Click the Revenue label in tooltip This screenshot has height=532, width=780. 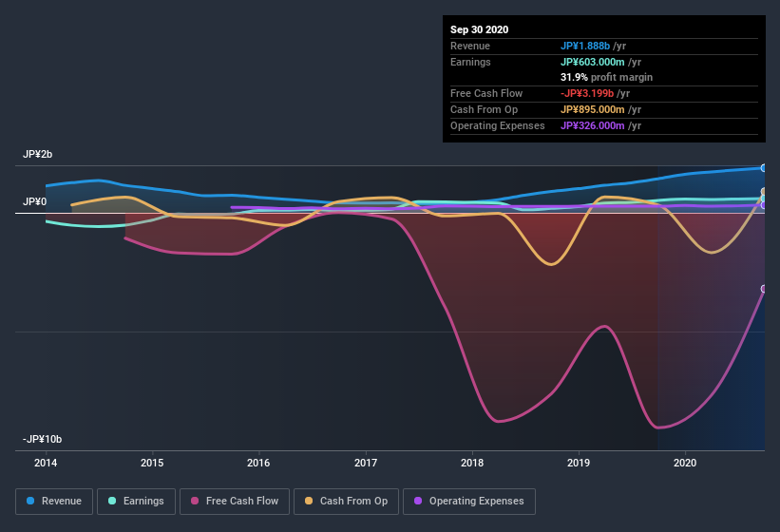pos(470,46)
